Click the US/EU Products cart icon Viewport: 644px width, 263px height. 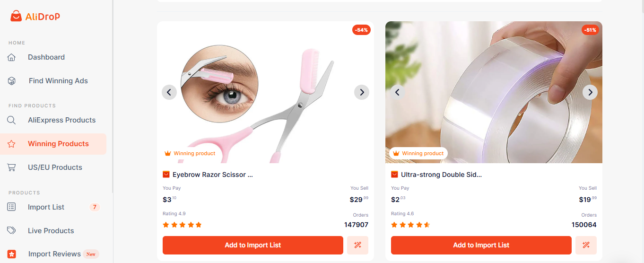tap(12, 167)
